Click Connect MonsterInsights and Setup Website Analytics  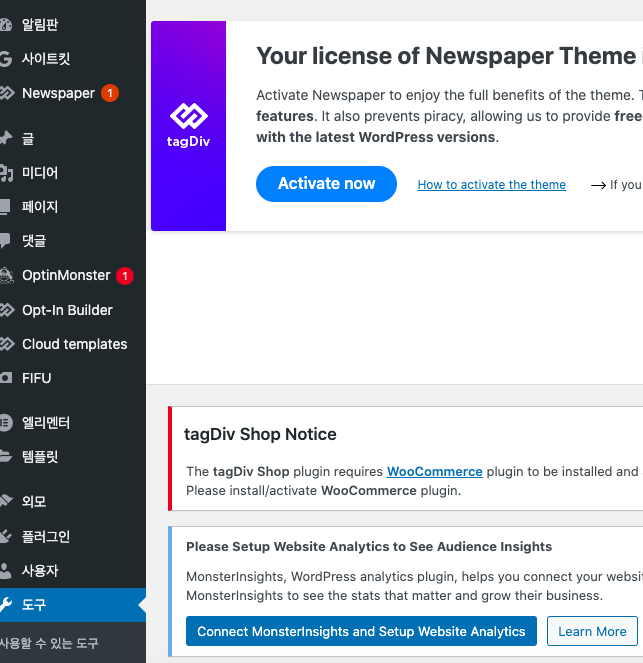pyautogui.click(x=361, y=631)
